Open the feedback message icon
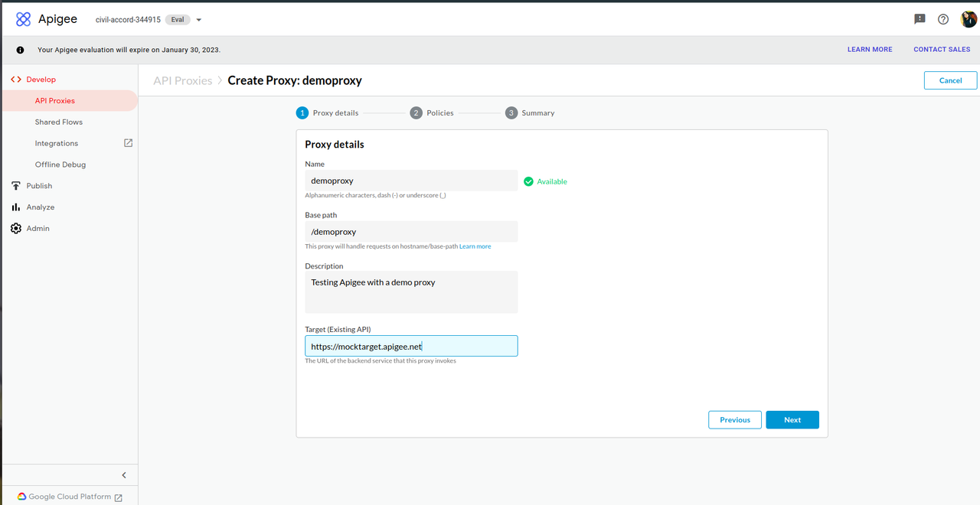Viewport: 980px width, 505px height. point(920,19)
